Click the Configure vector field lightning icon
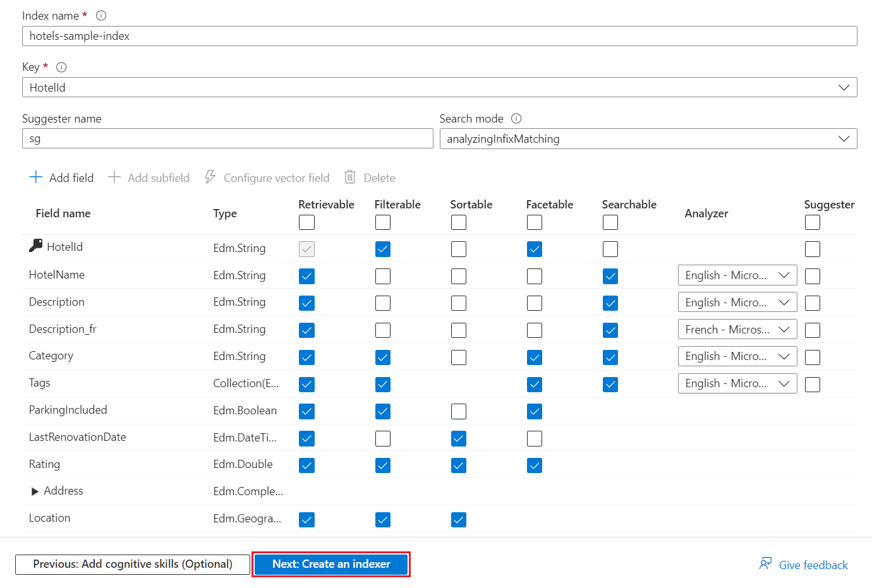This screenshot has width=872, height=588. (210, 177)
